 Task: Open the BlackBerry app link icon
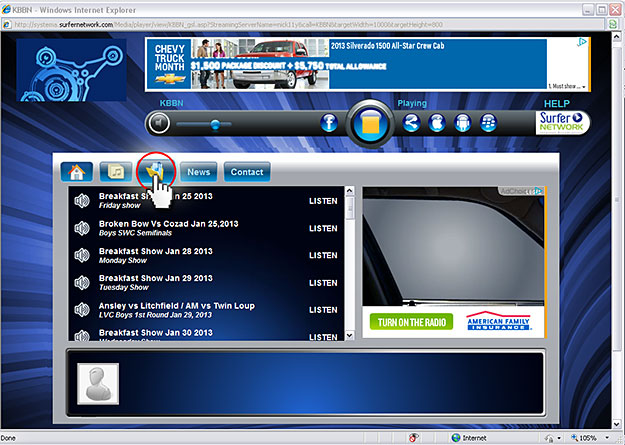tap(488, 123)
